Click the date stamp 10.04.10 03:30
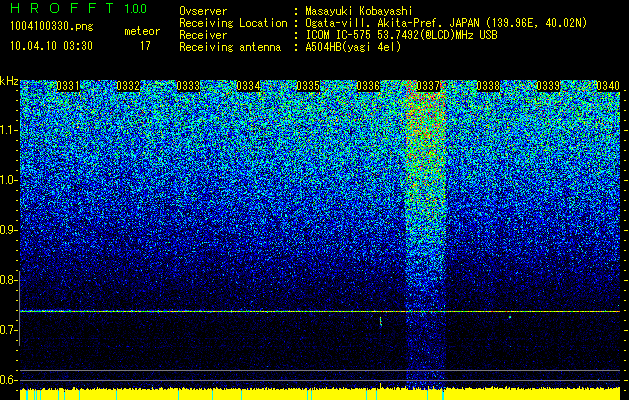 51,46
